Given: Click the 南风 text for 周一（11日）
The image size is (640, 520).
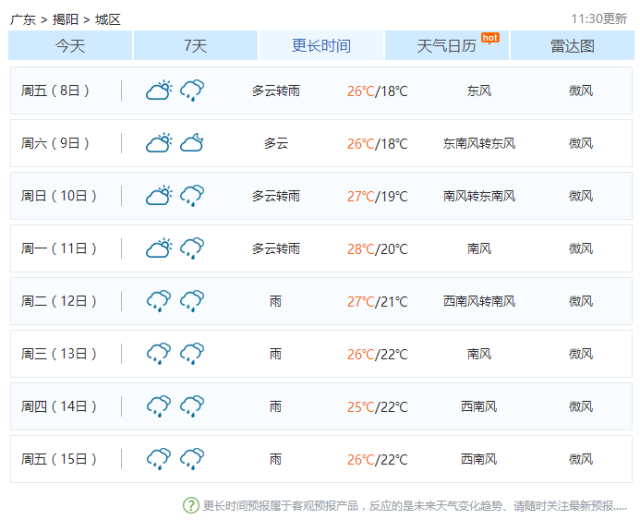Looking at the screenshot, I should click(x=479, y=248).
